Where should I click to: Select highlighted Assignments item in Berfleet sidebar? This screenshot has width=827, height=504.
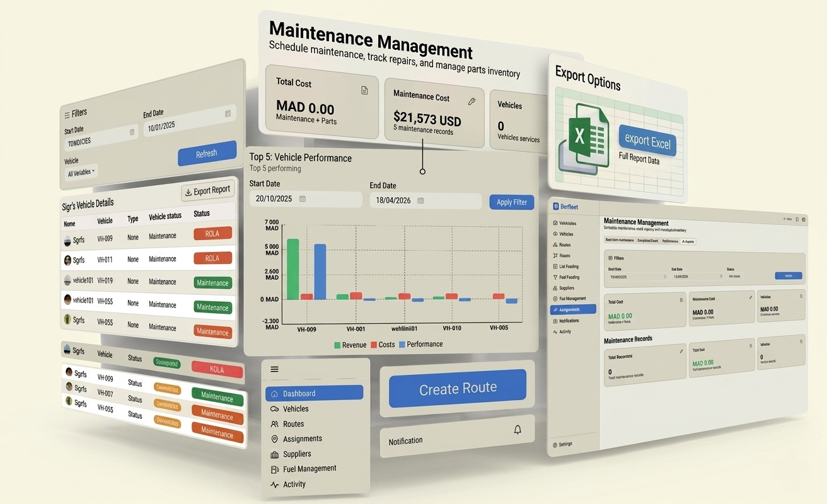573,309
